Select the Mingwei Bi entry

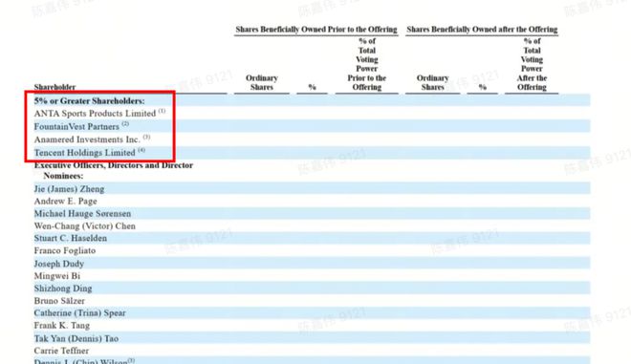(x=57, y=276)
